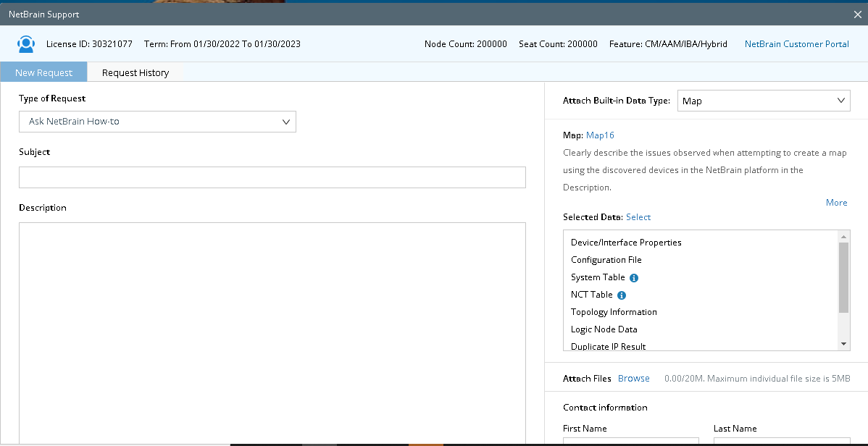The image size is (868, 446).
Task: Click the Node Count: 200000 text
Action: coord(466,43)
